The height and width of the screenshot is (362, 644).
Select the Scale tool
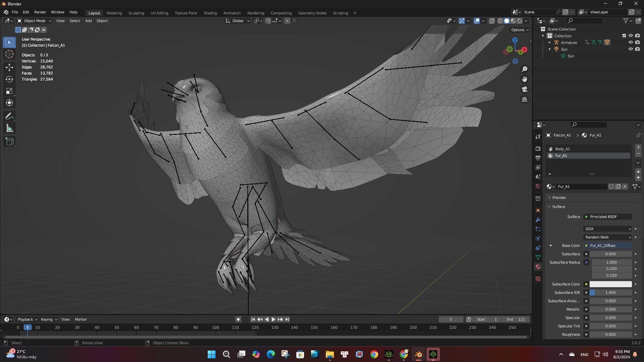(9, 91)
